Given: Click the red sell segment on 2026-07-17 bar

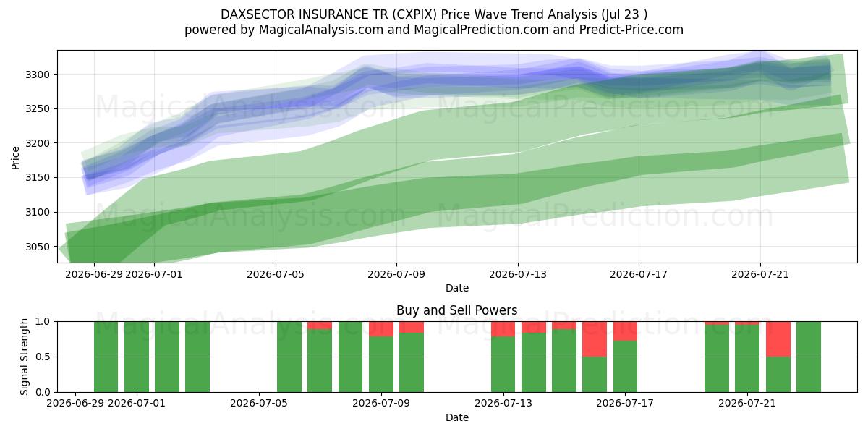Looking at the screenshot, I should point(625,331).
